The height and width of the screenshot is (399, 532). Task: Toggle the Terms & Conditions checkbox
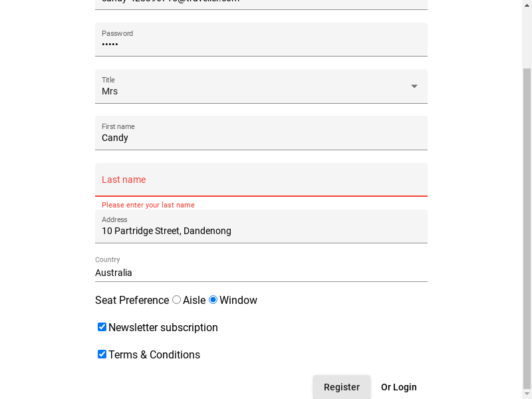102,354
